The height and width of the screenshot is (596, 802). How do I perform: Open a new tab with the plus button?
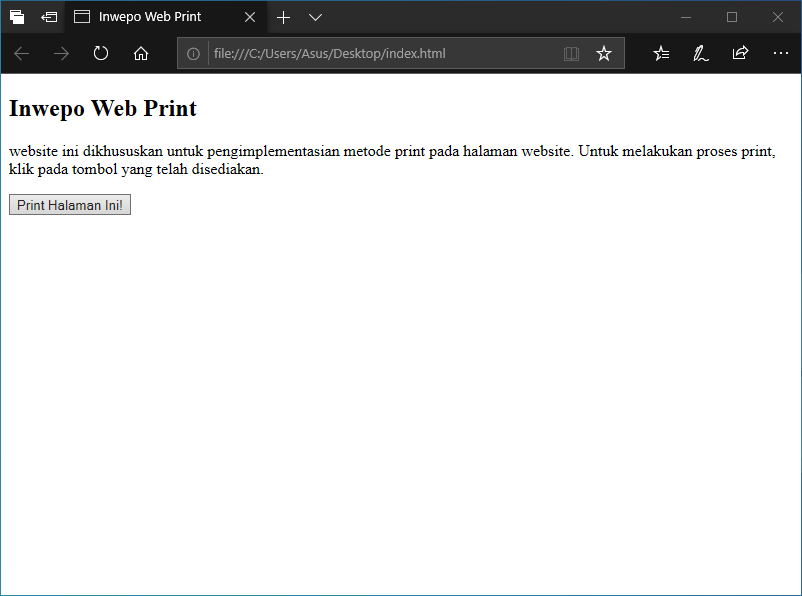pos(283,17)
